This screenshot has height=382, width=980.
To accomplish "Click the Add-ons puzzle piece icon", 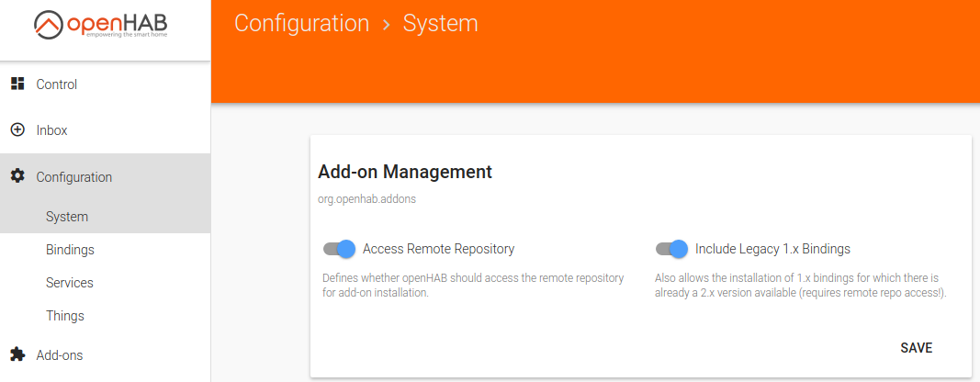I will pos(17,354).
